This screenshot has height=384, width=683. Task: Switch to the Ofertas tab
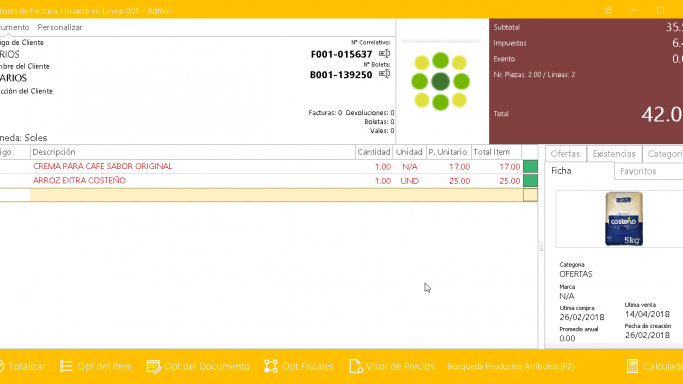565,154
